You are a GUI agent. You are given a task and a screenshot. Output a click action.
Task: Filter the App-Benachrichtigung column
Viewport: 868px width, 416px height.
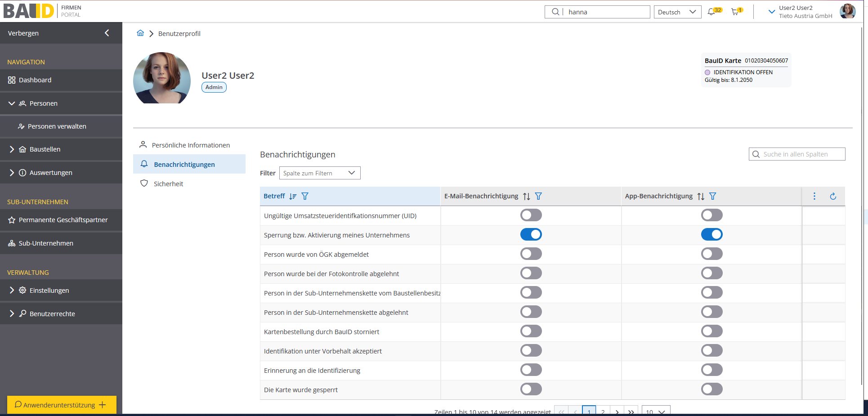click(713, 196)
